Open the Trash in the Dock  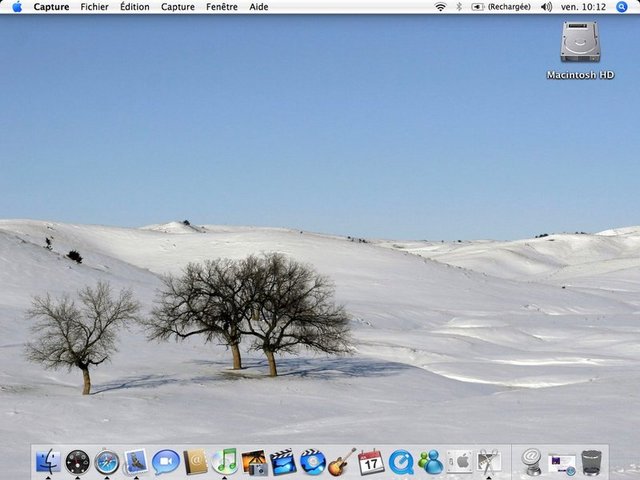pos(592,462)
